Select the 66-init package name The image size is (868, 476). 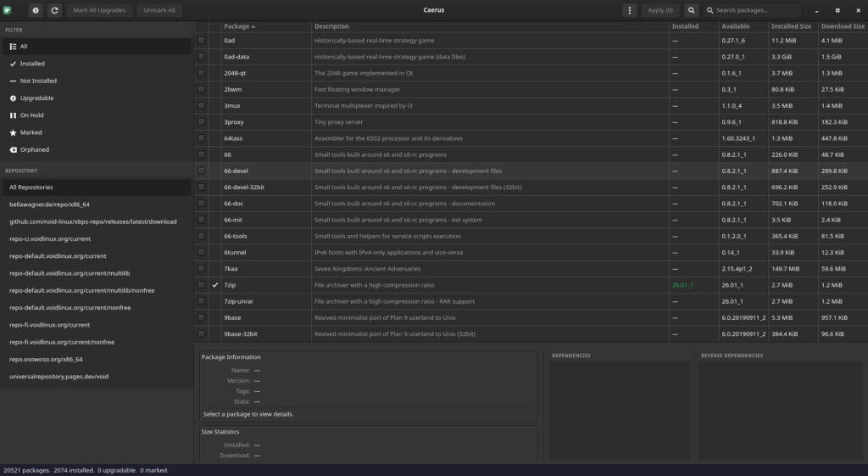[233, 220]
